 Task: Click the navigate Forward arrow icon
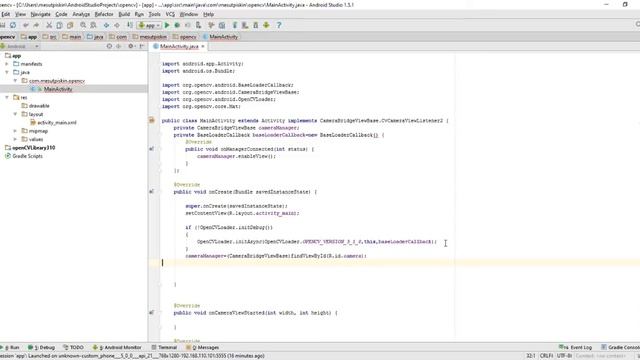pos(117,25)
